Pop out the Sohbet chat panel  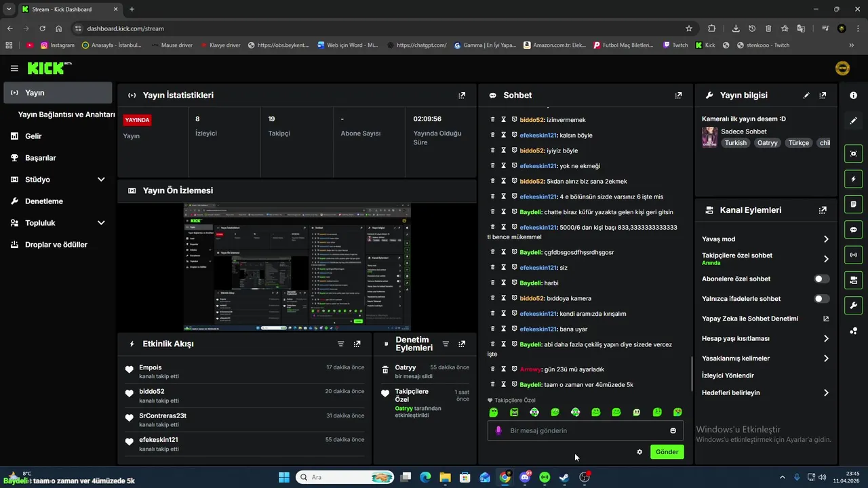click(678, 96)
